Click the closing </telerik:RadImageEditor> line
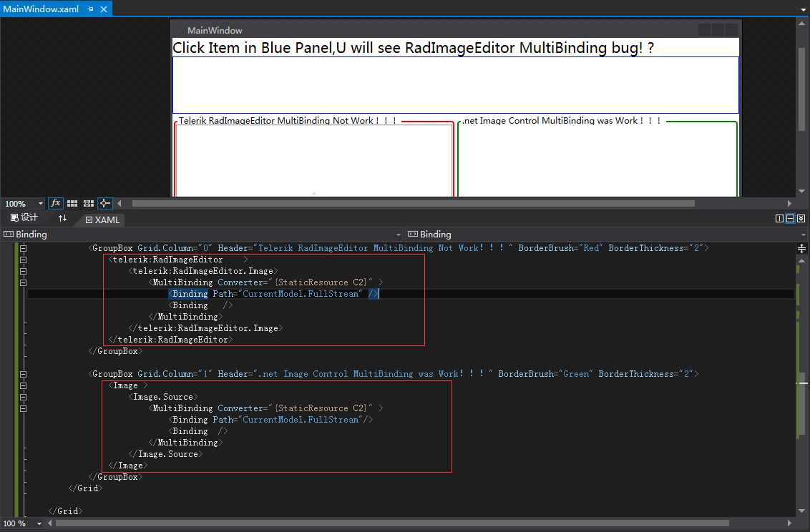 point(170,340)
